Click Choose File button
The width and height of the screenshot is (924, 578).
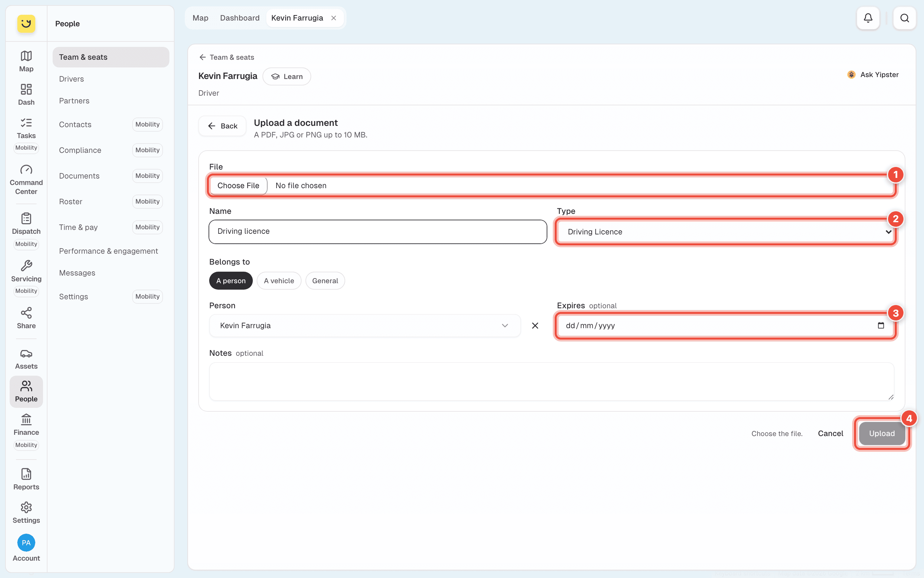[x=238, y=185]
